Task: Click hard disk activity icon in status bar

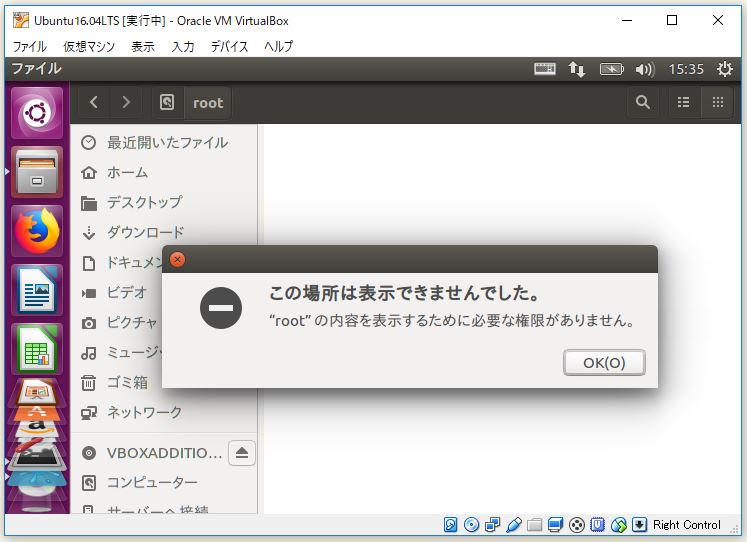Action: click(450, 525)
